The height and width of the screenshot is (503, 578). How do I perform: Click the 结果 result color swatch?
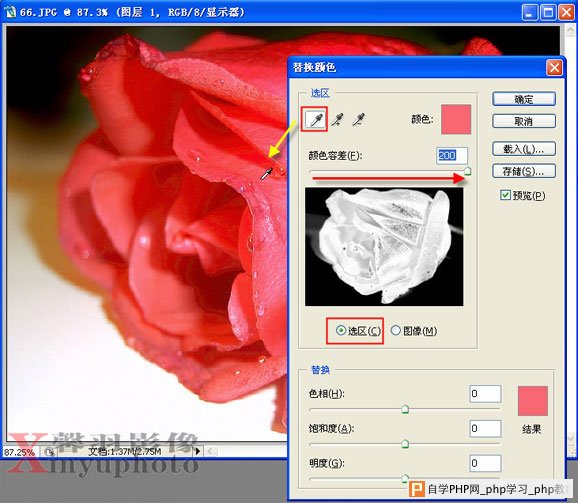coord(533,401)
